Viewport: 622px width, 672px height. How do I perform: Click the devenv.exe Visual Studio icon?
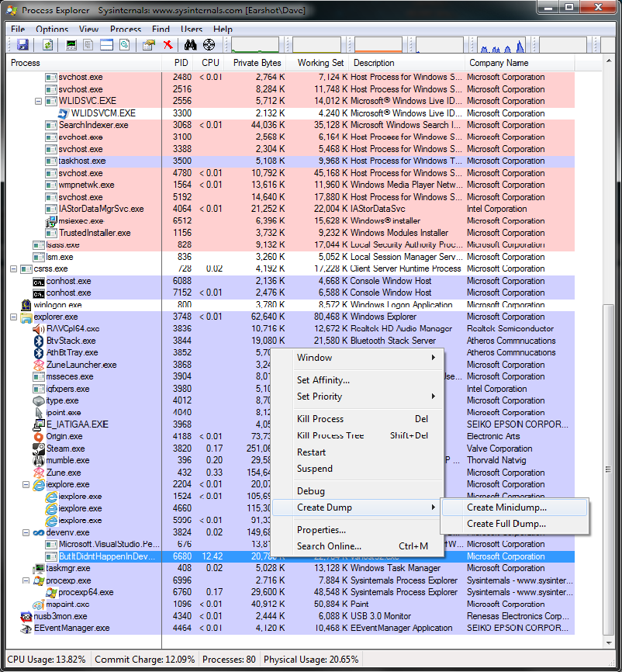tap(39, 533)
